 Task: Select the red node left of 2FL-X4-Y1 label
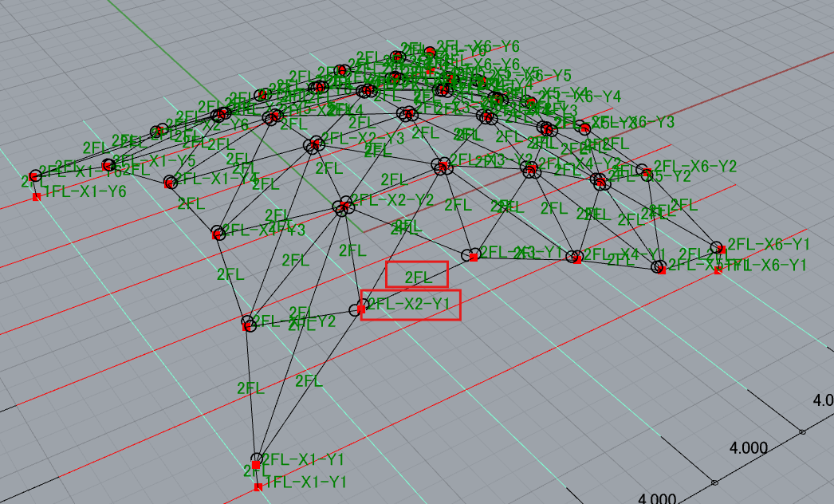(x=577, y=260)
